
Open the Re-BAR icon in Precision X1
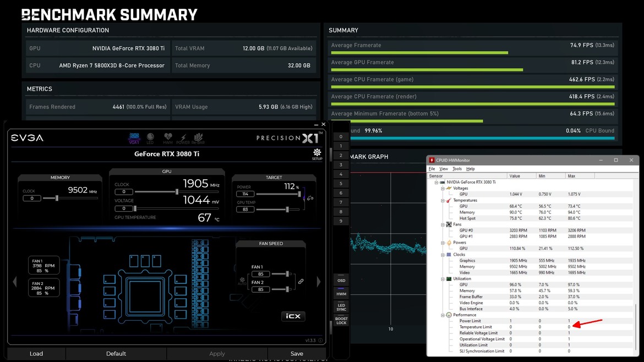point(198,138)
